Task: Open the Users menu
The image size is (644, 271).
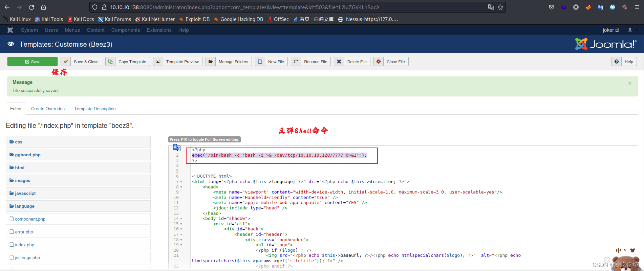Action: (51, 30)
